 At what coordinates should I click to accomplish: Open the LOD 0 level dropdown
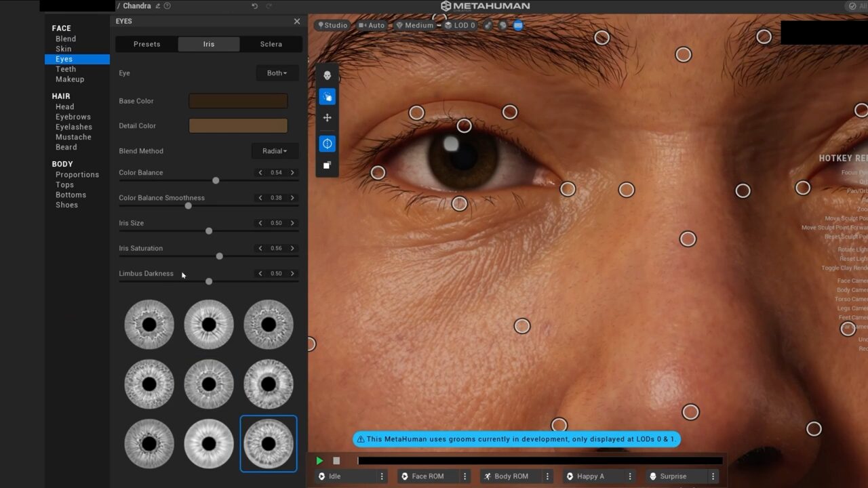tap(460, 25)
